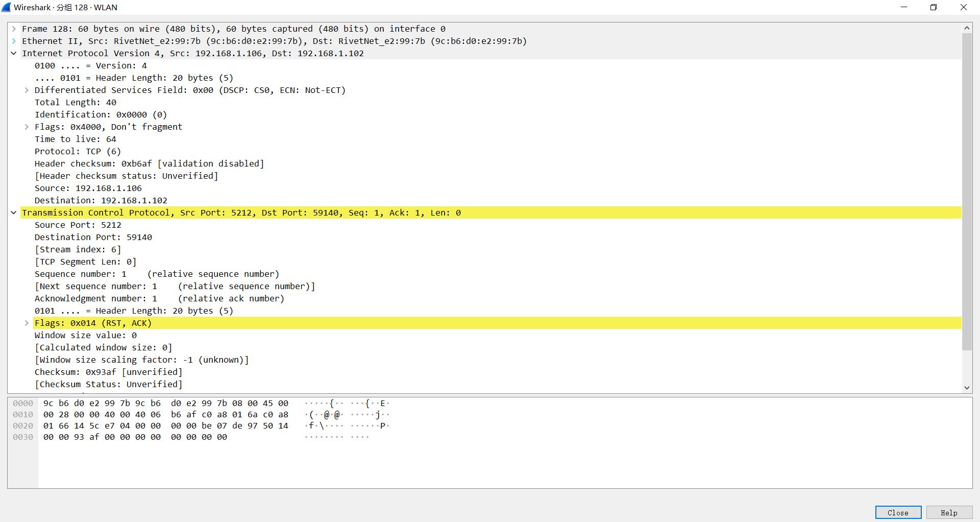
Task: Minimize the Wireshark packet window
Action: [x=904, y=7]
